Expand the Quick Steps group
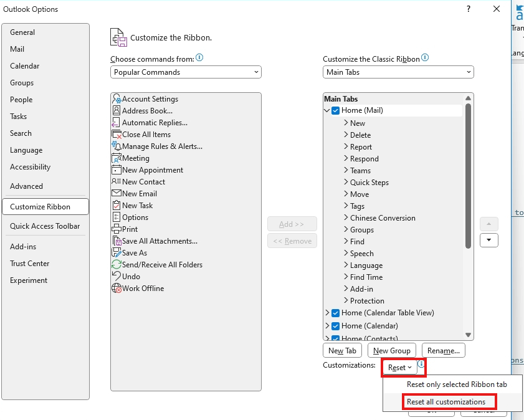Viewport: 524px width, 420px height. [x=346, y=182]
